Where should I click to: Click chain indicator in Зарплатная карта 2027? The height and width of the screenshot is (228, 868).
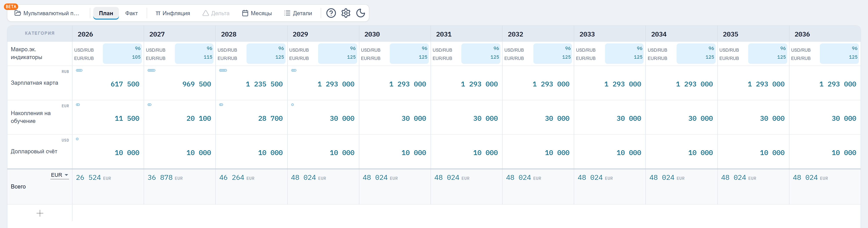coord(151,71)
